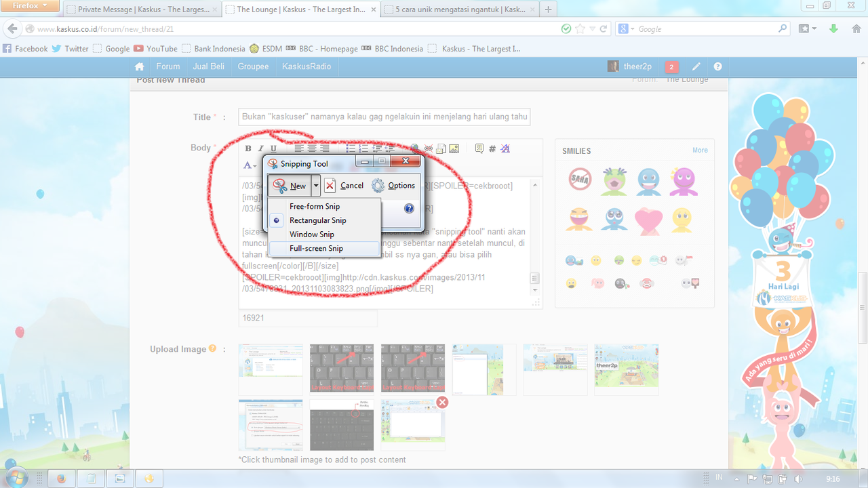Open the YouTube bookmark
The width and height of the screenshot is (868, 488).
click(x=155, y=49)
